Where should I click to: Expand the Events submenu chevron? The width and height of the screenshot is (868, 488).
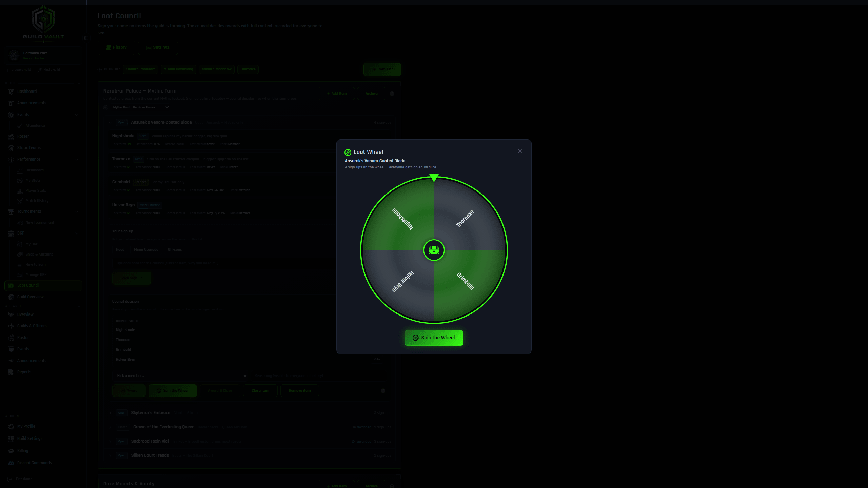point(77,115)
